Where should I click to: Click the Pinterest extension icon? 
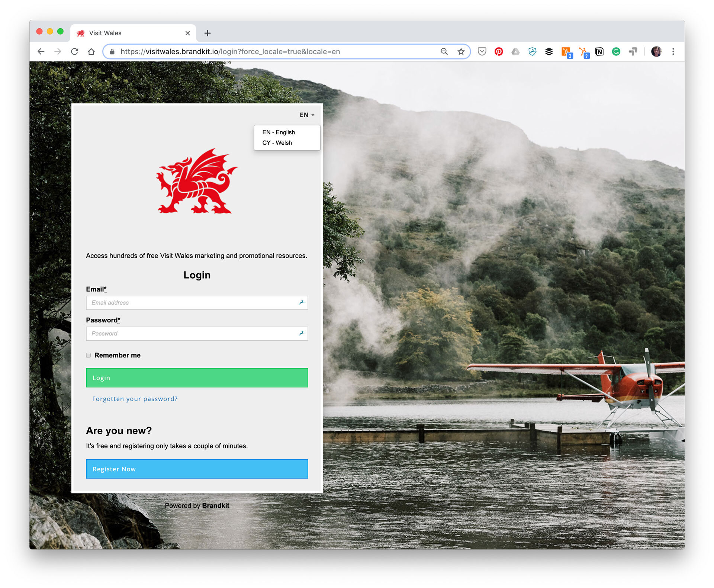coord(499,52)
